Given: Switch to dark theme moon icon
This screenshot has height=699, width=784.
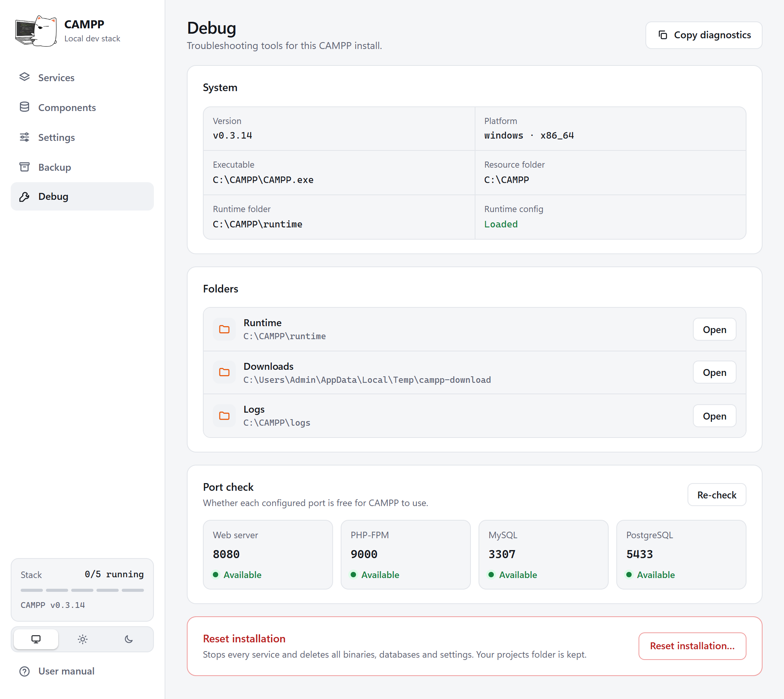Looking at the screenshot, I should [x=129, y=639].
